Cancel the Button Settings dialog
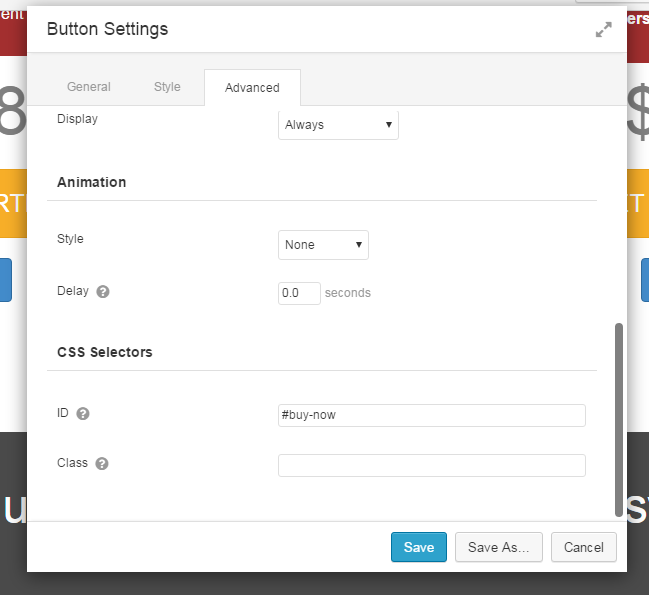This screenshot has width=649, height=595. tap(583, 547)
